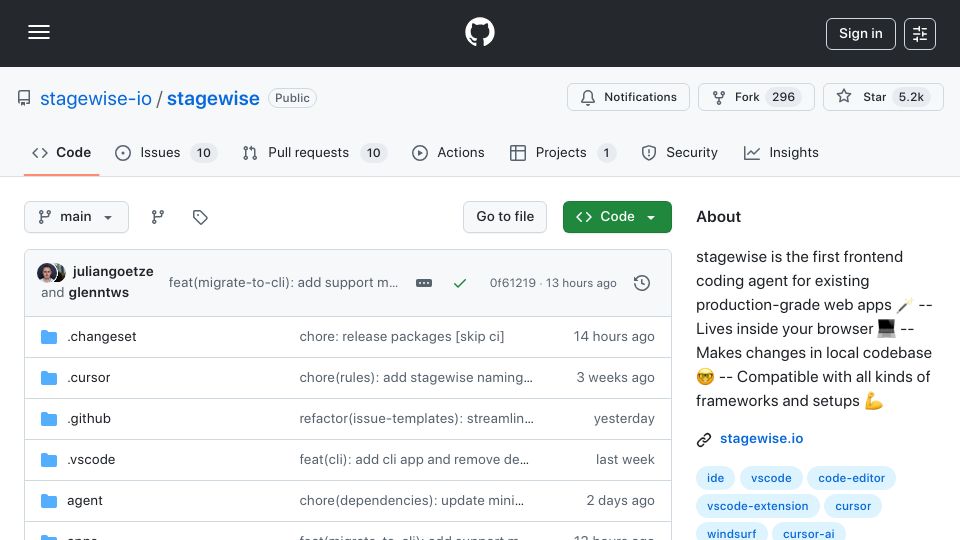Open the hamburger navigation menu
The width and height of the screenshot is (960, 540).
tap(39, 32)
